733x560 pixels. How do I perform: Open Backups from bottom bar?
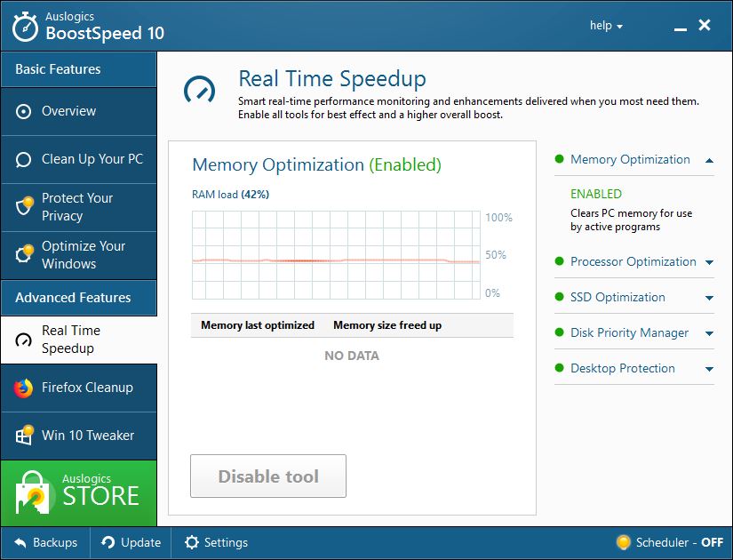45,543
